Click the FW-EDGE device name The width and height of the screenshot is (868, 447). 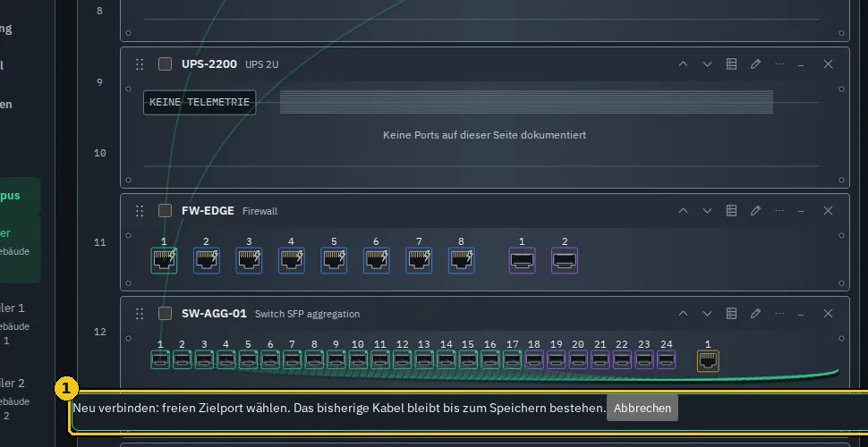[208, 211]
